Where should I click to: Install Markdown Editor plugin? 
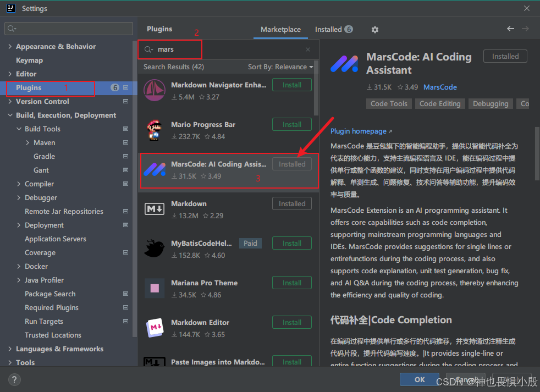(291, 323)
